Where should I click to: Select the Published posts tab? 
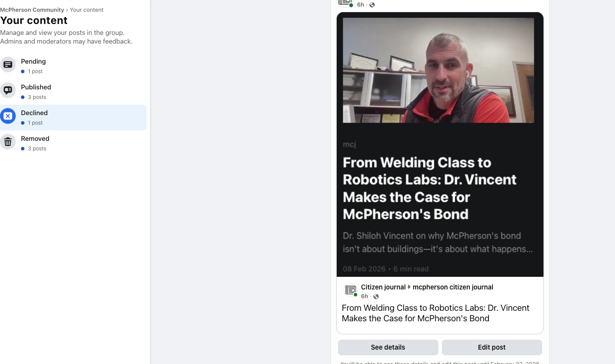(x=73, y=92)
